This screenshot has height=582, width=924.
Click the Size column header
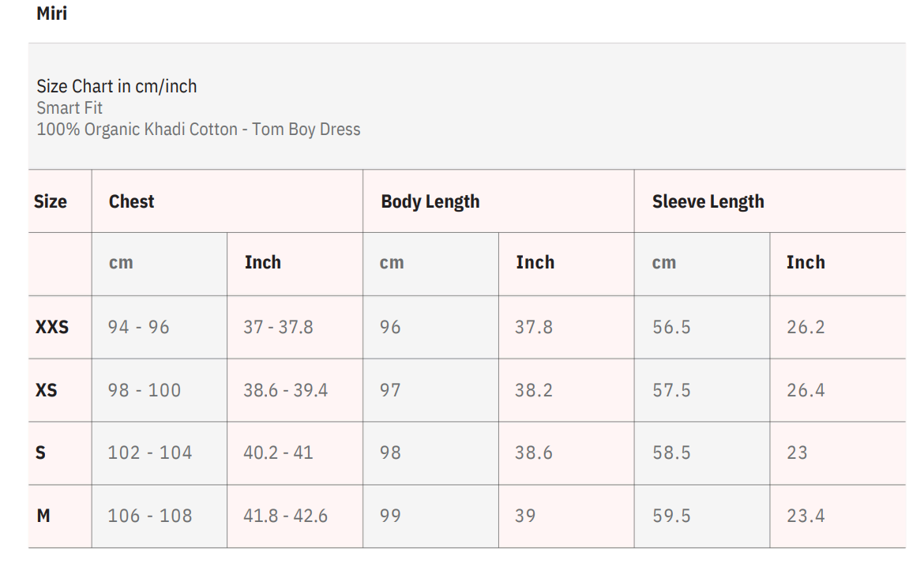pyautogui.click(x=51, y=201)
